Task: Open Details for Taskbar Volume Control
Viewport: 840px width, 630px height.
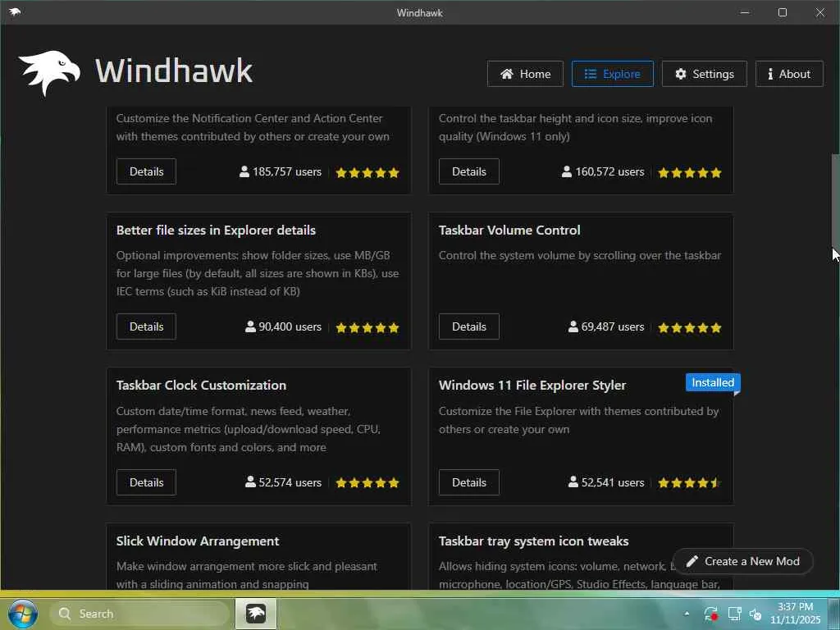Action: [x=468, y=326]
